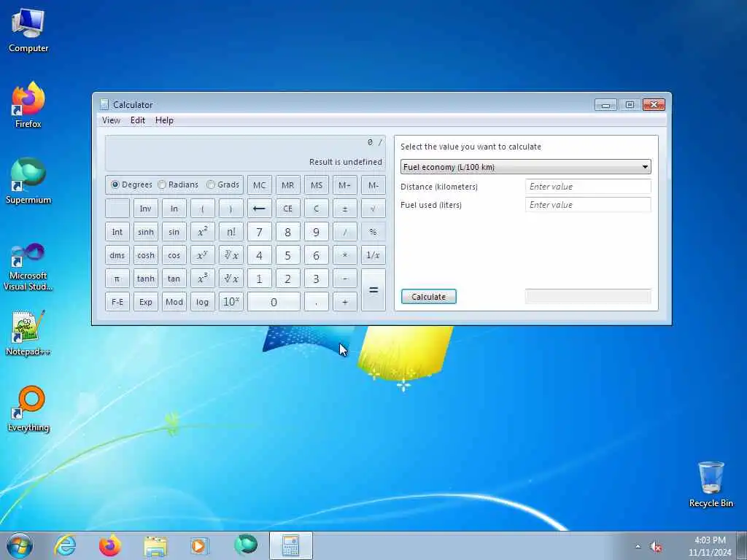Open Windows Media Player from taskbar
Viewport: 747px width, 560px height.
tap(198, 545)
